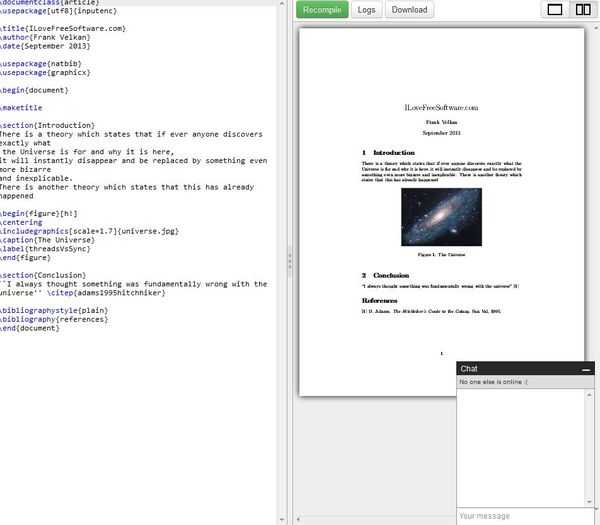600x525 pixels.
Task: Open the Logs view
Action: tap(366, 10)
